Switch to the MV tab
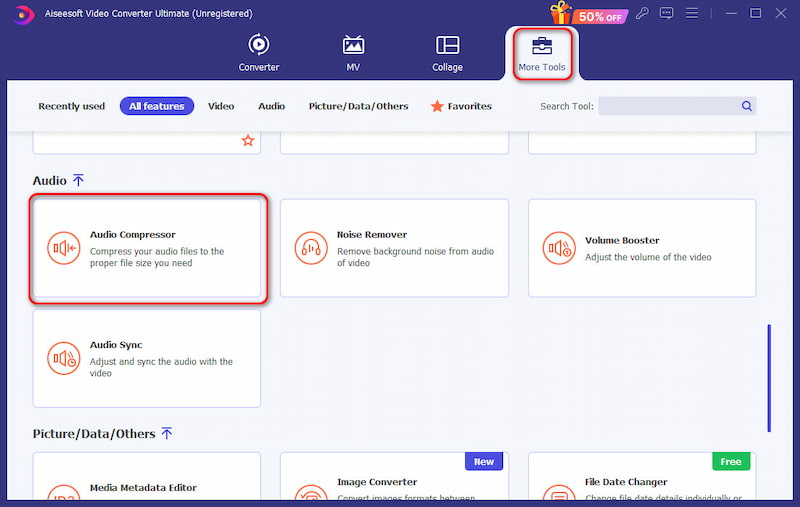 tap(353, 53)
